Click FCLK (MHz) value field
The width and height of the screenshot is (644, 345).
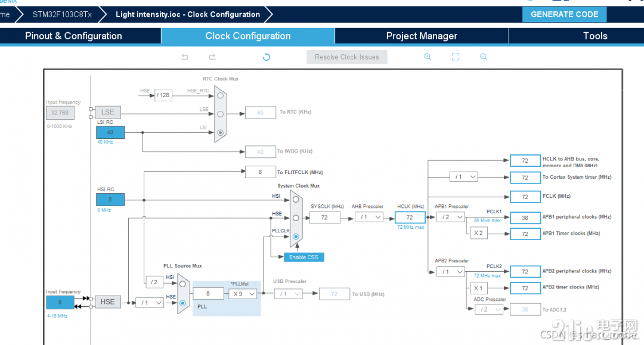coord(525,197)
